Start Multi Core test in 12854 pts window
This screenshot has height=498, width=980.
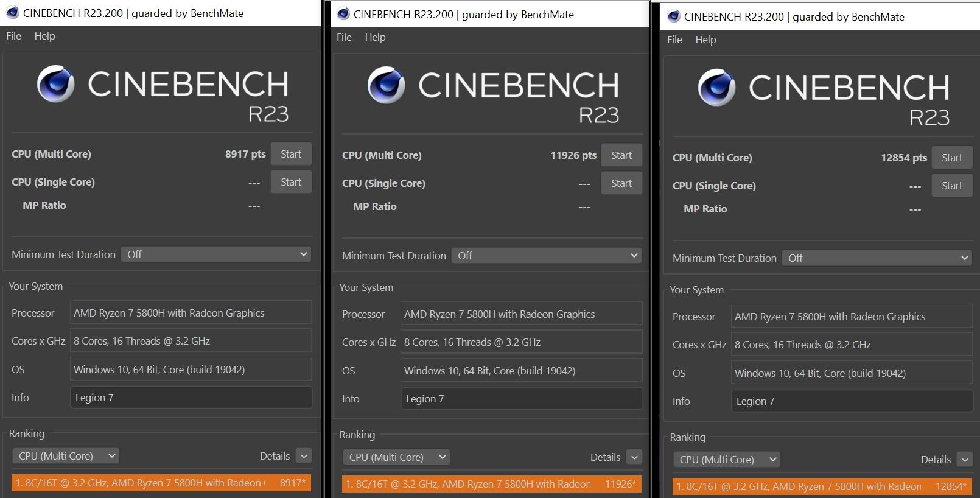click(x=952, y=158)
